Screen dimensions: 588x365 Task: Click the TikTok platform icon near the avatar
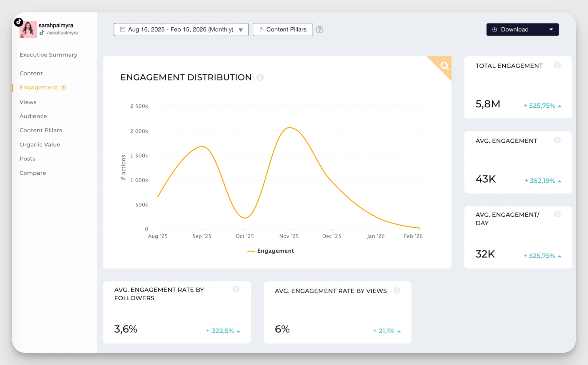point(18,22)
